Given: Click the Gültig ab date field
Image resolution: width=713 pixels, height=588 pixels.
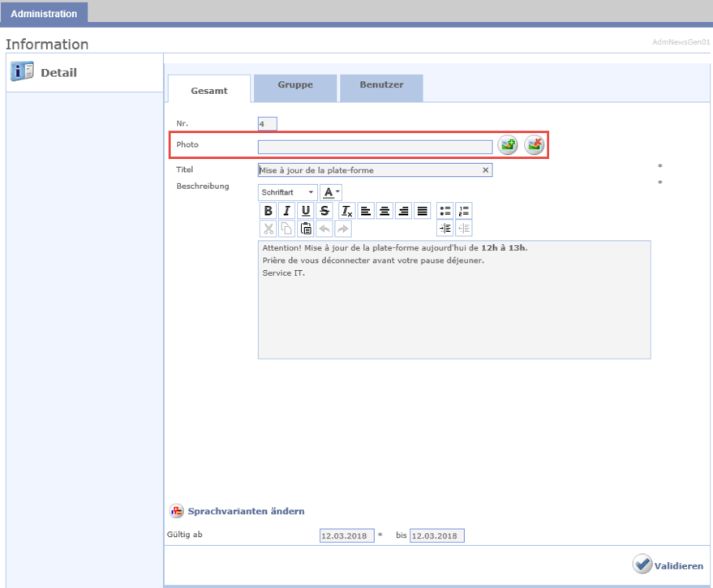Looking at the screenshot, I should click(347, 536).
